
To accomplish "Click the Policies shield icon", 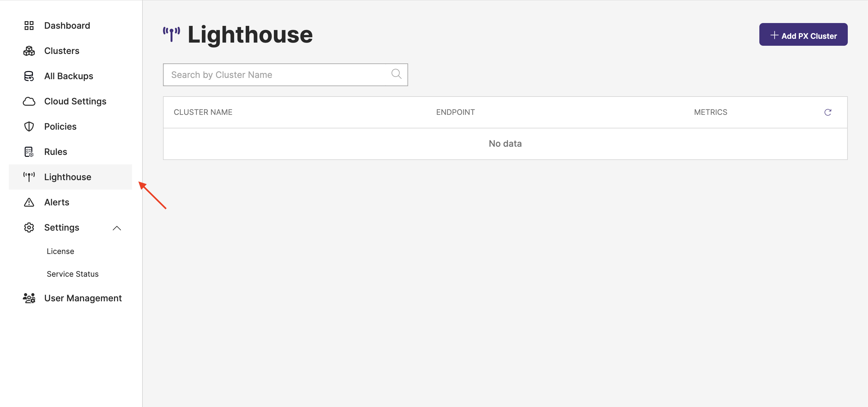I will click(29, 127).
